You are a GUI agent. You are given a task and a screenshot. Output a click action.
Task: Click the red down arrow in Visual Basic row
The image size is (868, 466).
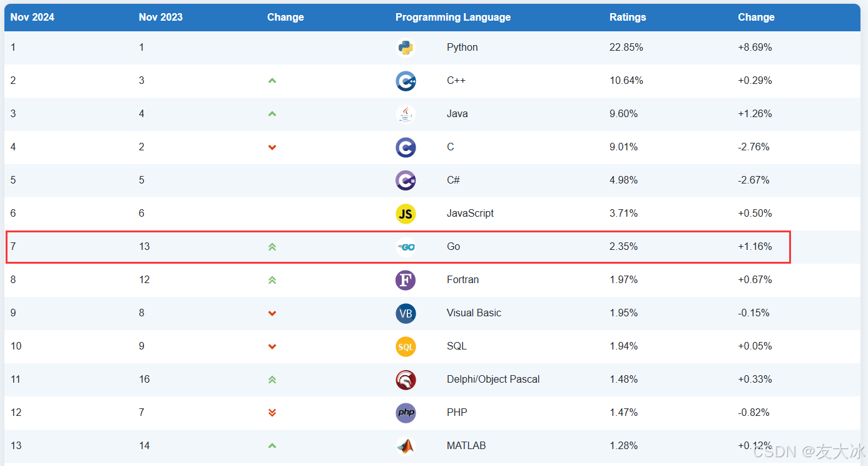pyautogui.click(x=272, y=313)
